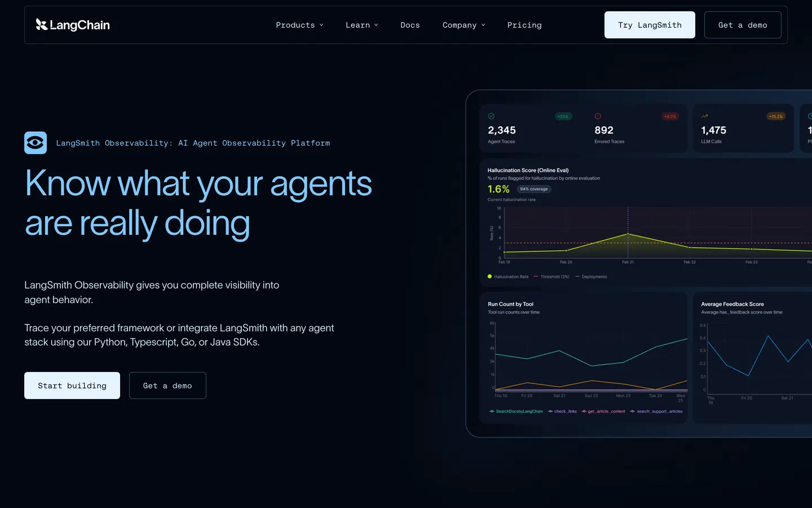Click the 94% coverage badge
The width and height of the screenshot is (812, 508).
pos(534,189)
